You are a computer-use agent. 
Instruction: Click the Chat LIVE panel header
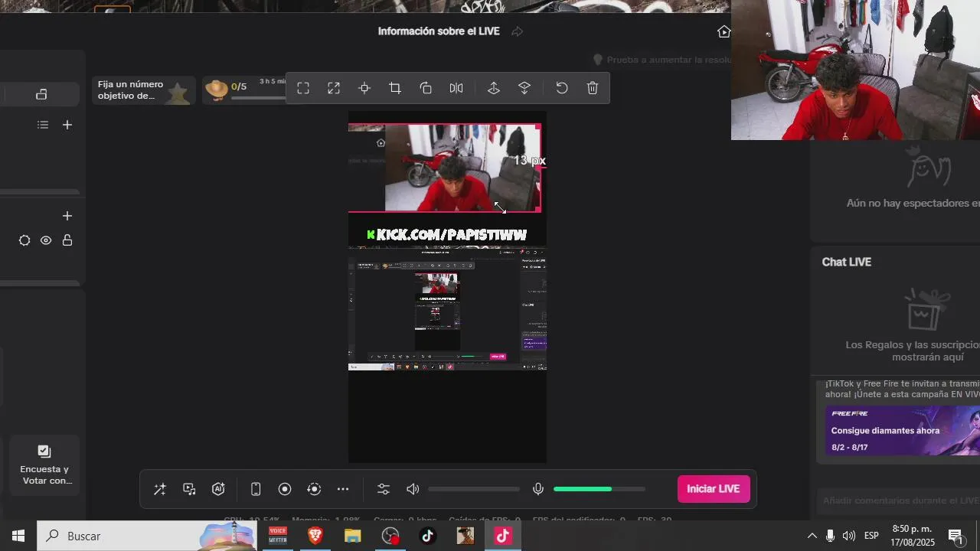pos(847,262)
